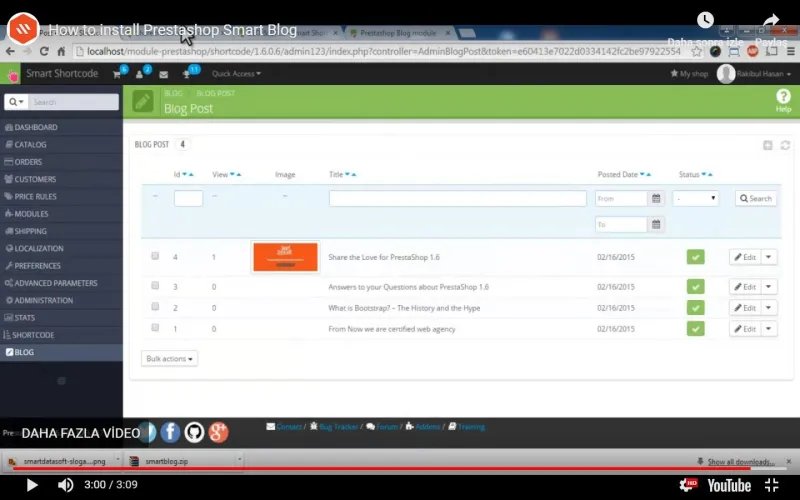Viewport: 800px width, 500px height.
Task: Check the box for post 2
Action: (155, 307)
